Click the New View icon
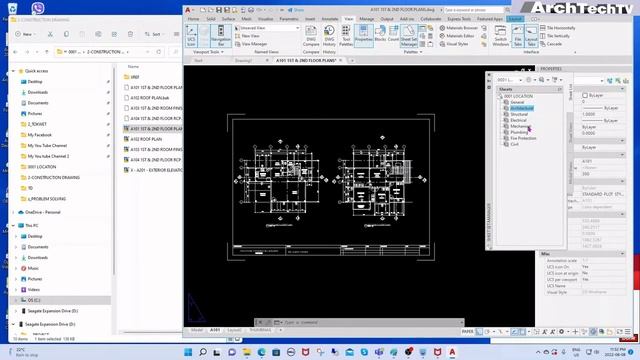Screen dimensions: 640x360 click(238, 36)
